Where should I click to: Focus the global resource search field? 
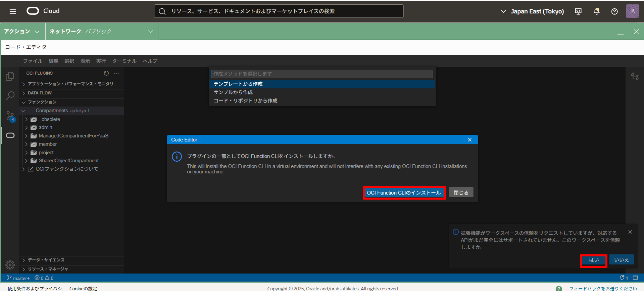[x=279, y=11]
